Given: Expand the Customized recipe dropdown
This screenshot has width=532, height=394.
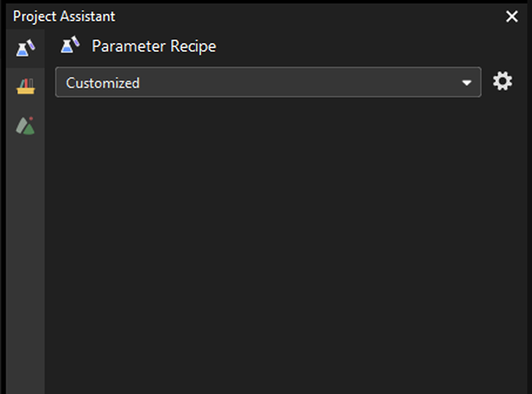Looking at the screenshot, I should click(x=268, y=83).
